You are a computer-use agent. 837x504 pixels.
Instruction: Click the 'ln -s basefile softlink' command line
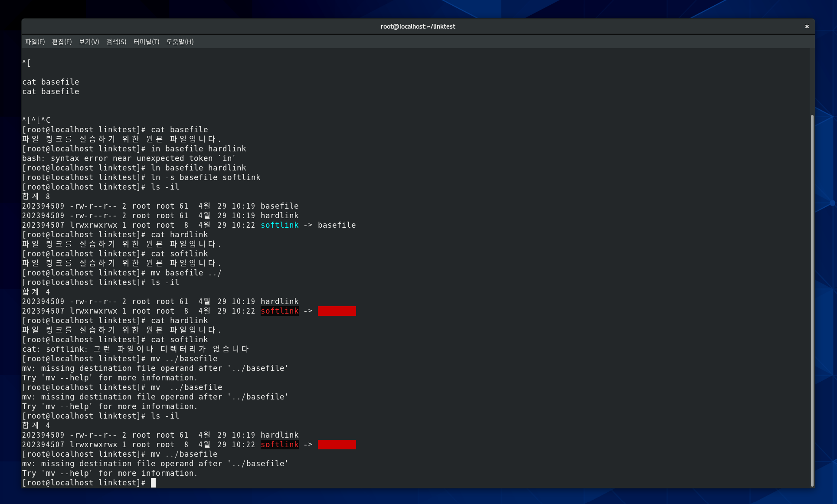(x=205, y=177)
